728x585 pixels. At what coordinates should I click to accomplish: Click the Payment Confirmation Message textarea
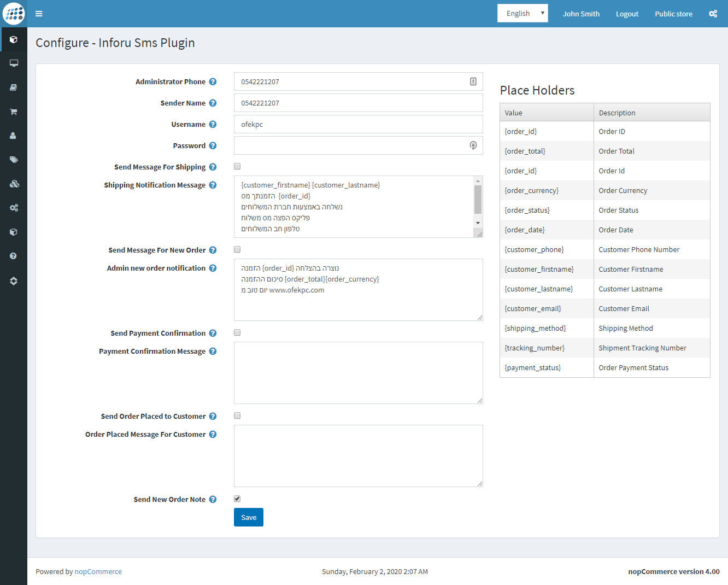point(359,373)
